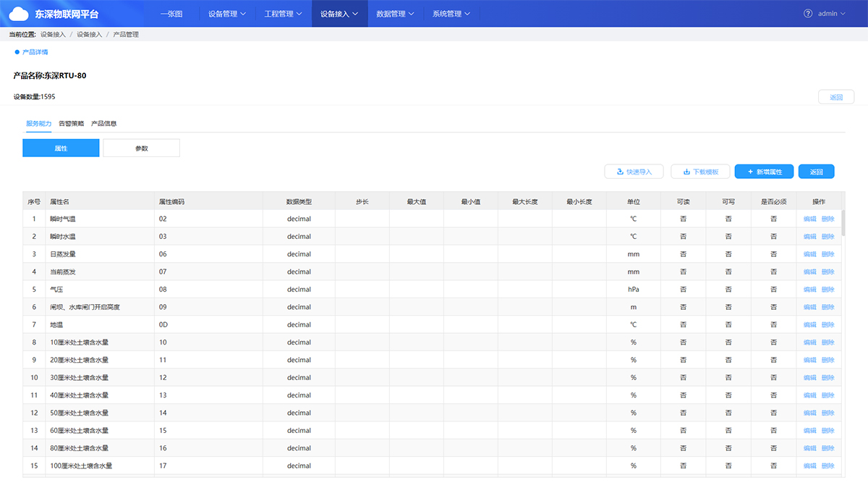Edit the 10厘米处土壤含水量 row
Image resolution: width=868 pixels, height=488 pixels.
[809, 342]
